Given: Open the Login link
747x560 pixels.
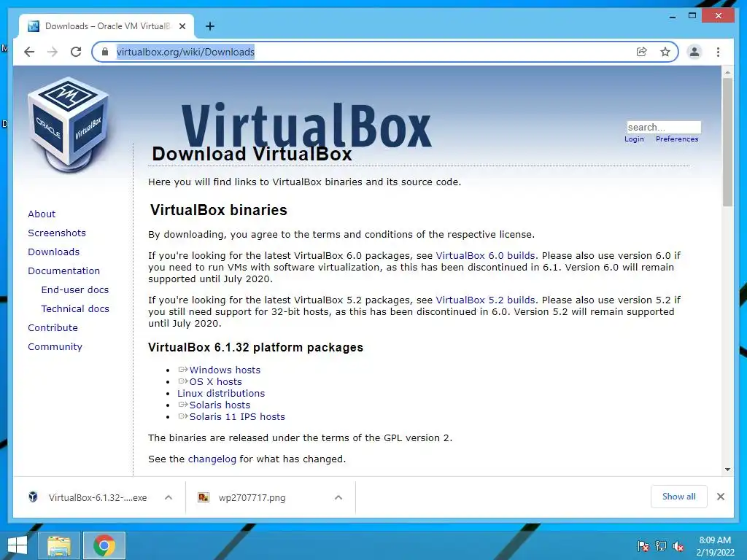Looking at the screenshot, I should (634, 139).
